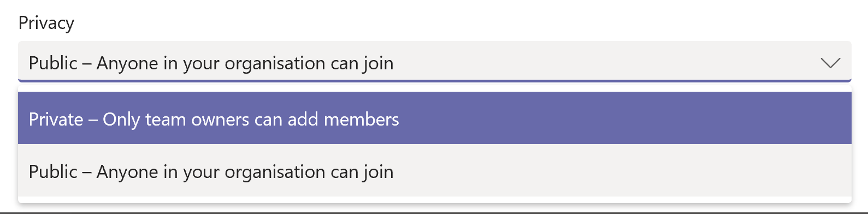Click the Privacy field label
Viewport: 868px width, 214px height.
click(46, 23)
